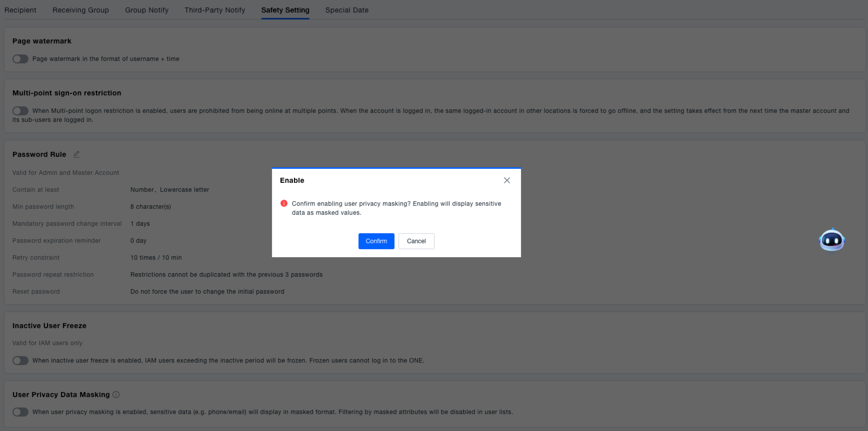Switch to the Recipient tab
This screenshot has height=431, width=868.
pos(20,10)
